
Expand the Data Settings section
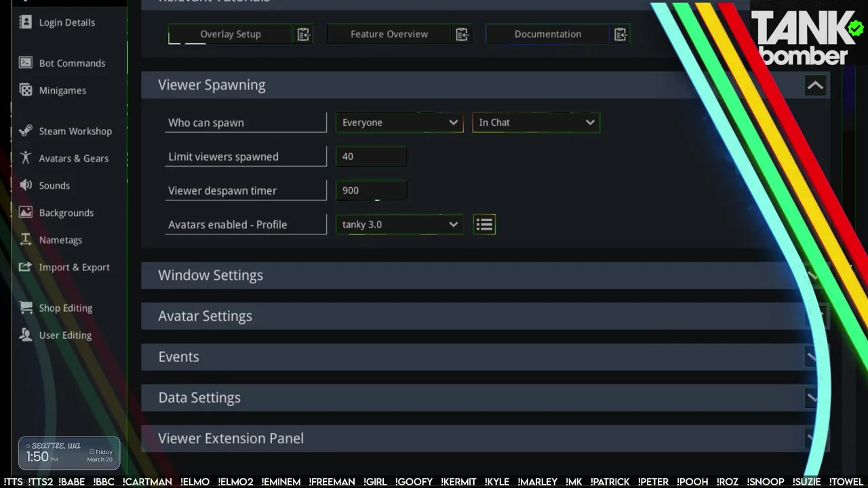point(484,397)
